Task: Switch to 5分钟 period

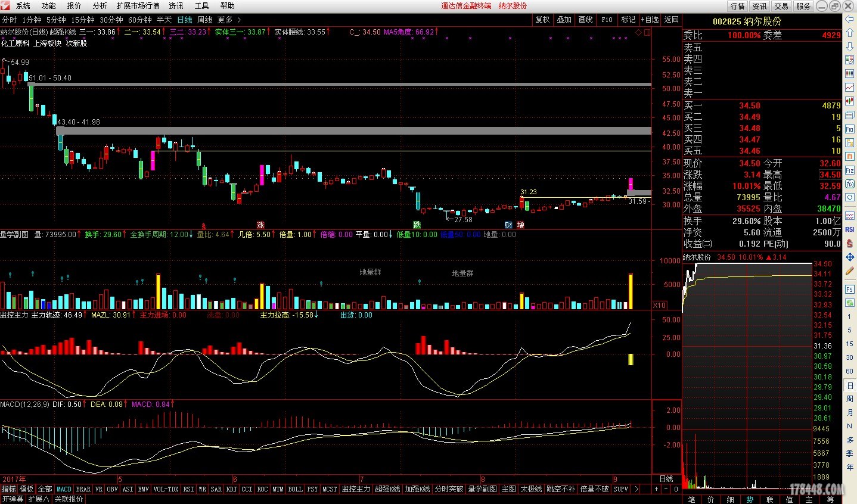Action: click(x=57, y=20)
